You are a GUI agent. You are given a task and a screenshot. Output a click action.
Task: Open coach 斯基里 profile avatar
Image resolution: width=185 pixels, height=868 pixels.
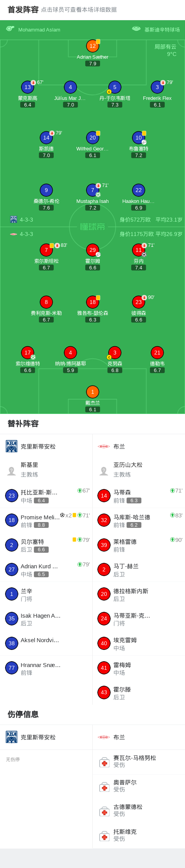[12, 471]
